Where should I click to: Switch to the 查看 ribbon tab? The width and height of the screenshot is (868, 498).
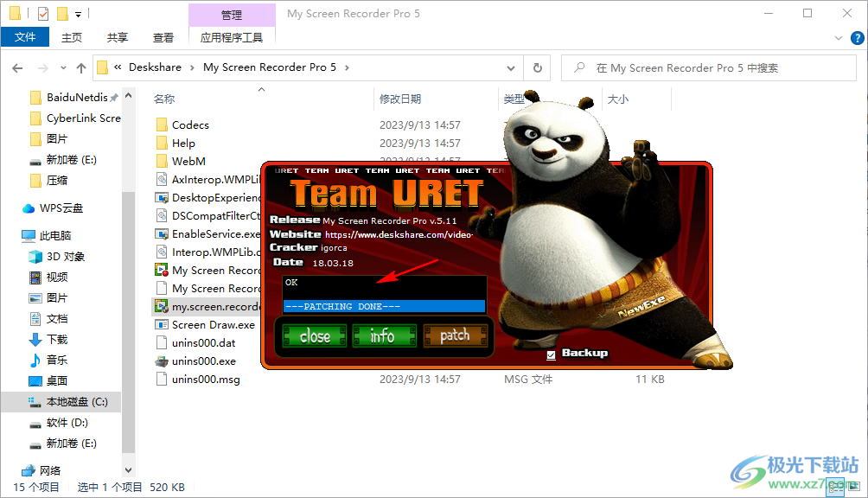click(x=164, y=37)
